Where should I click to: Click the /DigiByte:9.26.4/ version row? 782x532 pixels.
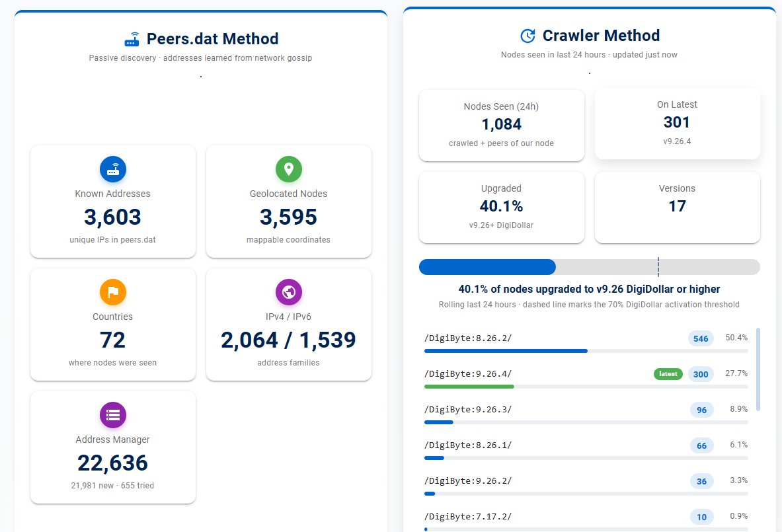click(586, 379)
